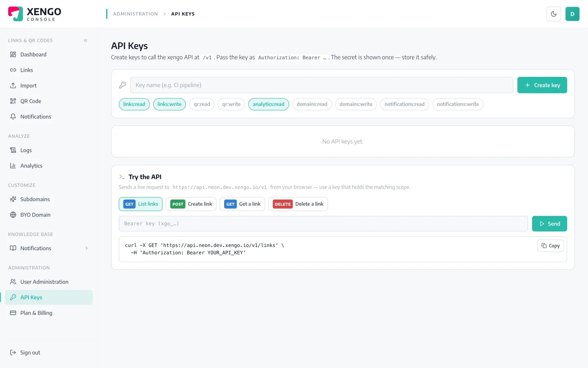Open the Logs page
Screen dimensions: 588x368
coord(49,150)
